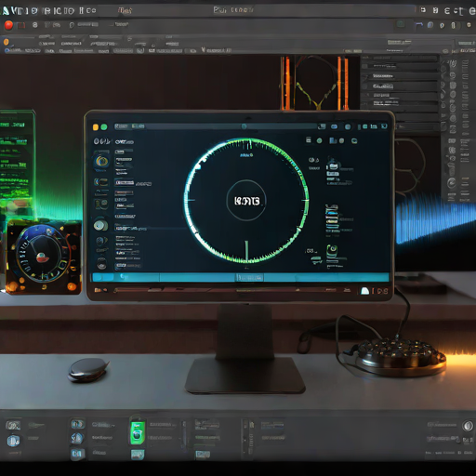This screenshot has width=476, height=476.
Task: Click the round dial icon at bottom panel's far right
Action: 468,426
